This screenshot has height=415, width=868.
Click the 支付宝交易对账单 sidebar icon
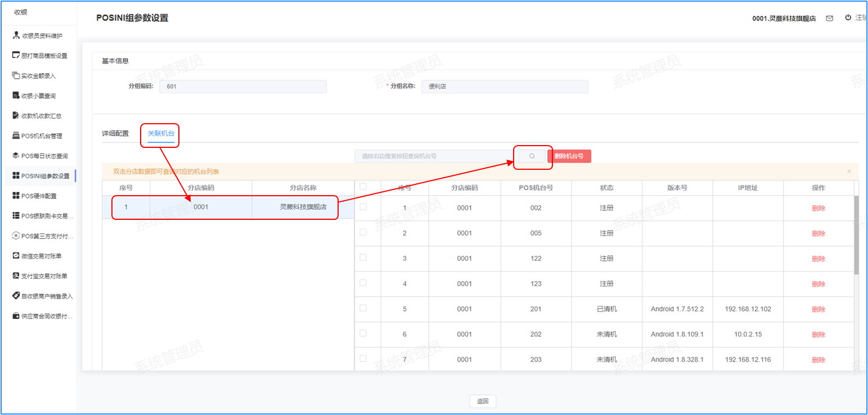click(16, 276)
